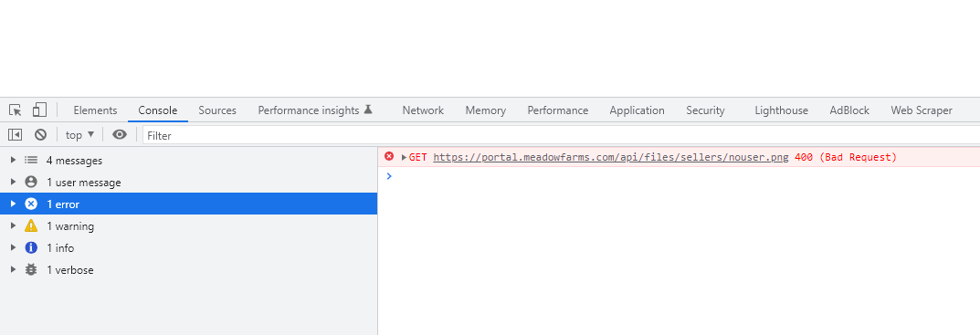980x335 pixels.
Task: Expand the 1 verbose group arrow
Action: click(13, 269)
